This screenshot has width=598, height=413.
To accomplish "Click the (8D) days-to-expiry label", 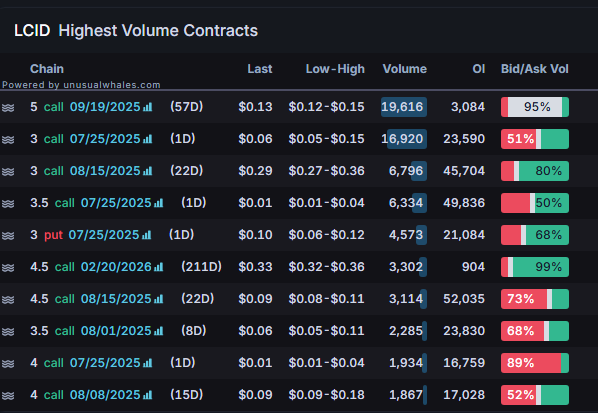I will pos(194,331).
